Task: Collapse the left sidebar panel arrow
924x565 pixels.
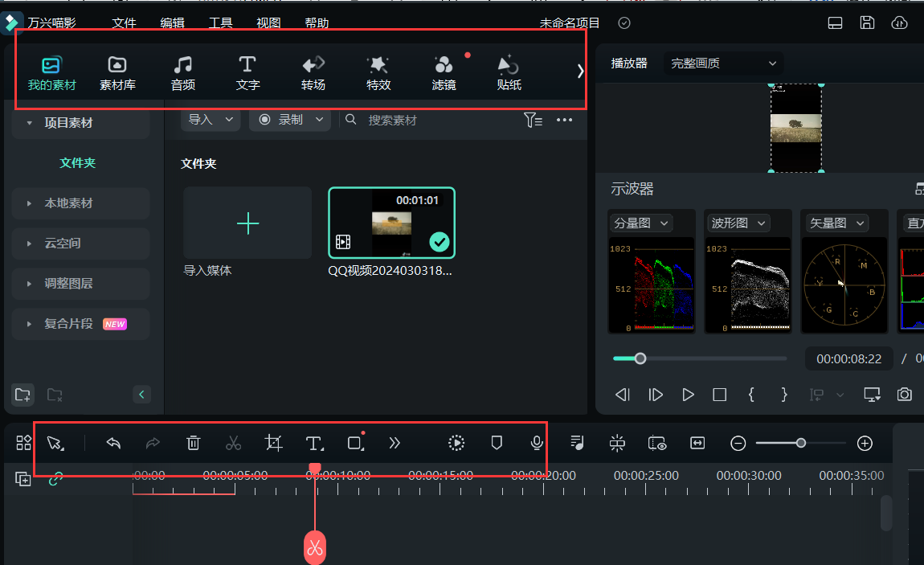Action: pos(141,395)
